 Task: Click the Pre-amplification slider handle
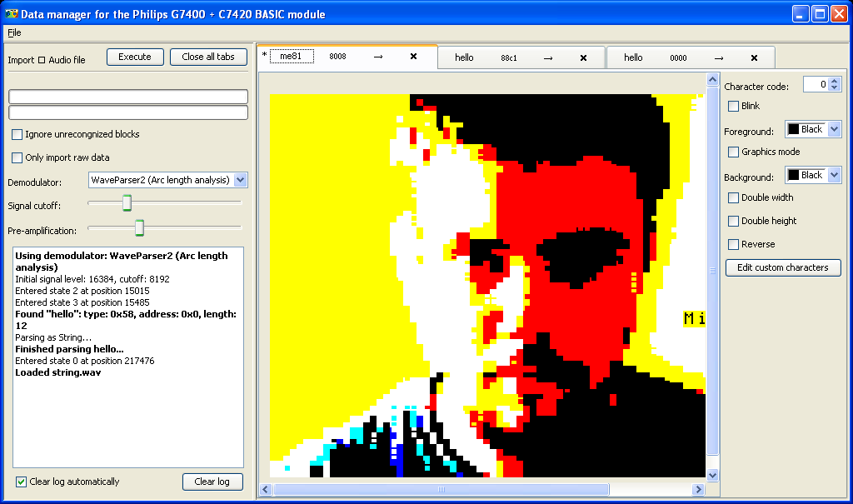pyautogui.click(x=139, y=227)
